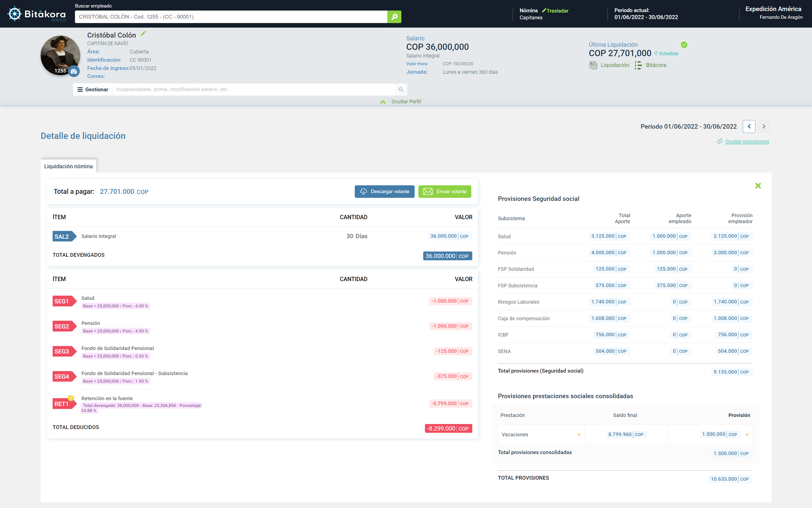Click the Trasladar nómina link
812x508 pixels.
(x=557, y=11)
